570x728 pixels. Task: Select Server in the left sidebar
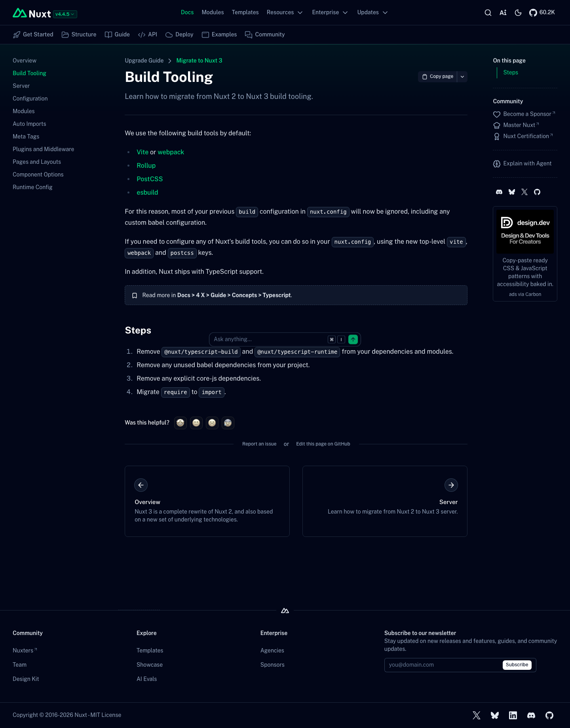tap(21, 86)
